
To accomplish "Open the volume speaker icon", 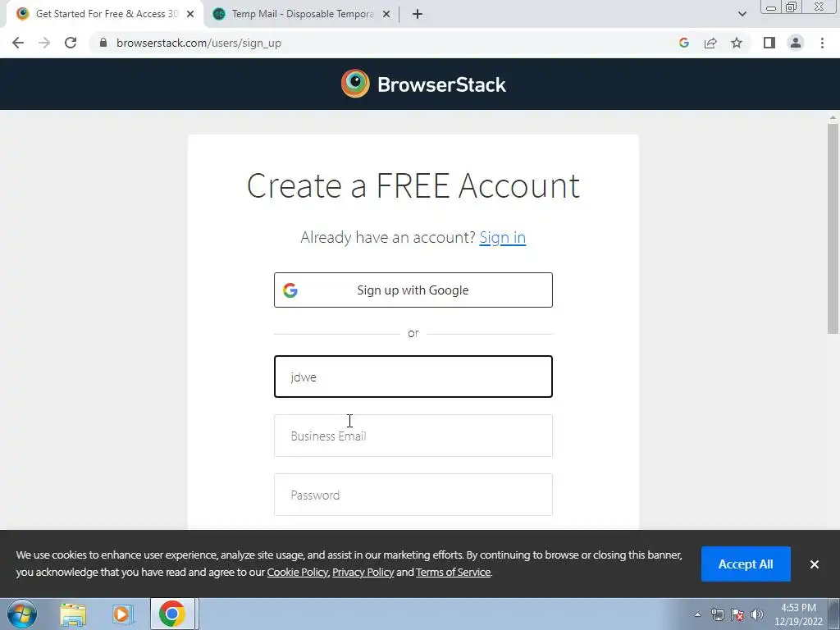I will [757, 614].
